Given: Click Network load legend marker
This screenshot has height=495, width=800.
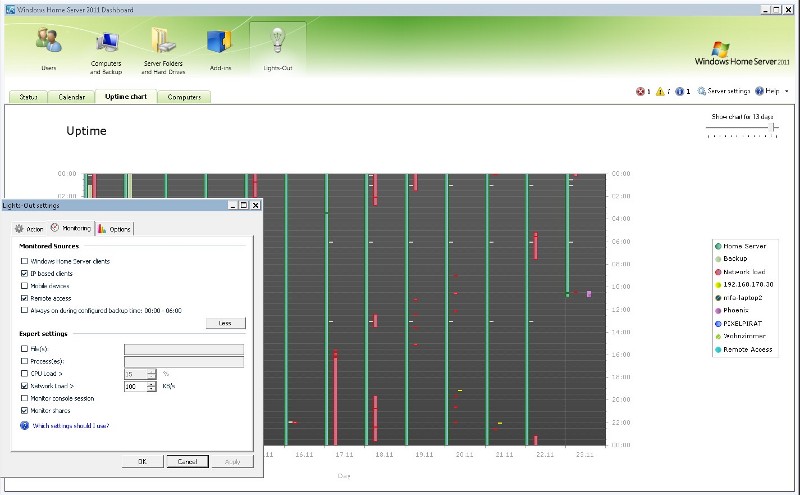Looking at the screenshot, I should coord(718,272).
